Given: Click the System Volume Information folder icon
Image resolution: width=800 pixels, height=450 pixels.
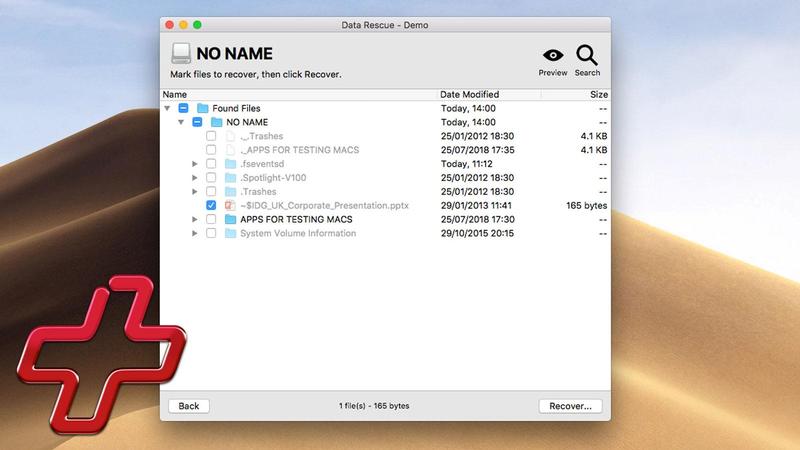Looking at the screenshot, I should (x=231, y=233).
